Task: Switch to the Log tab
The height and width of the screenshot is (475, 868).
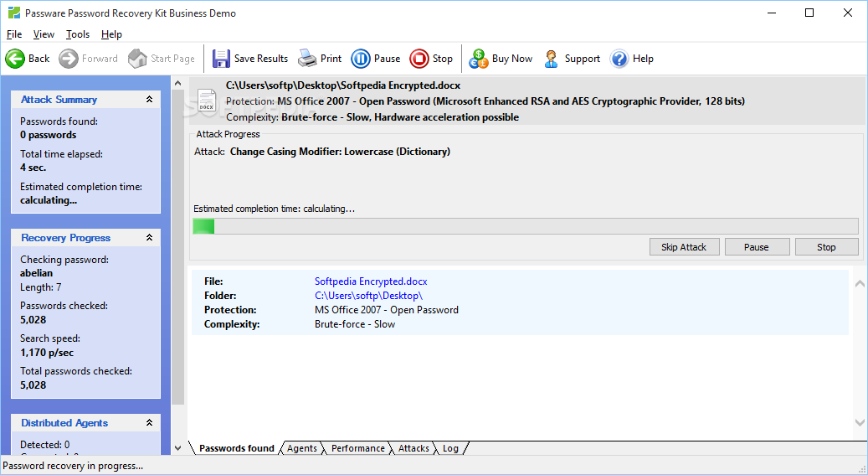Action: [x=450, y=448]
